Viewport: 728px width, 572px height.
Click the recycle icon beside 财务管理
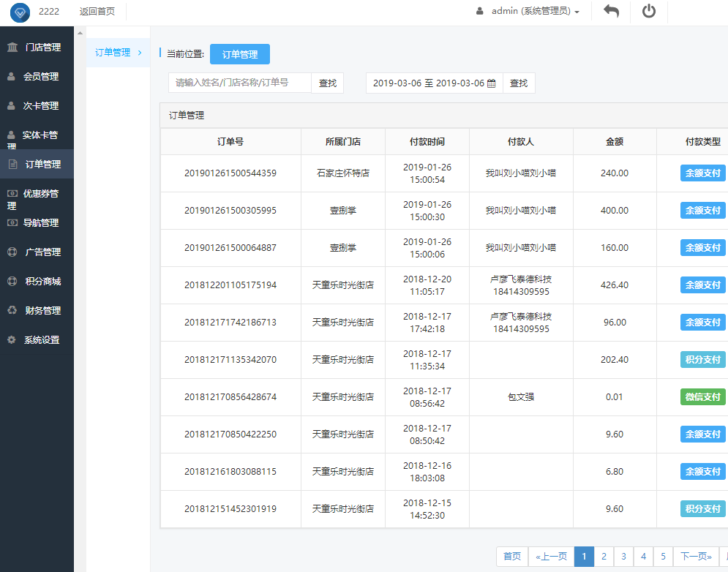click(12, 310)
